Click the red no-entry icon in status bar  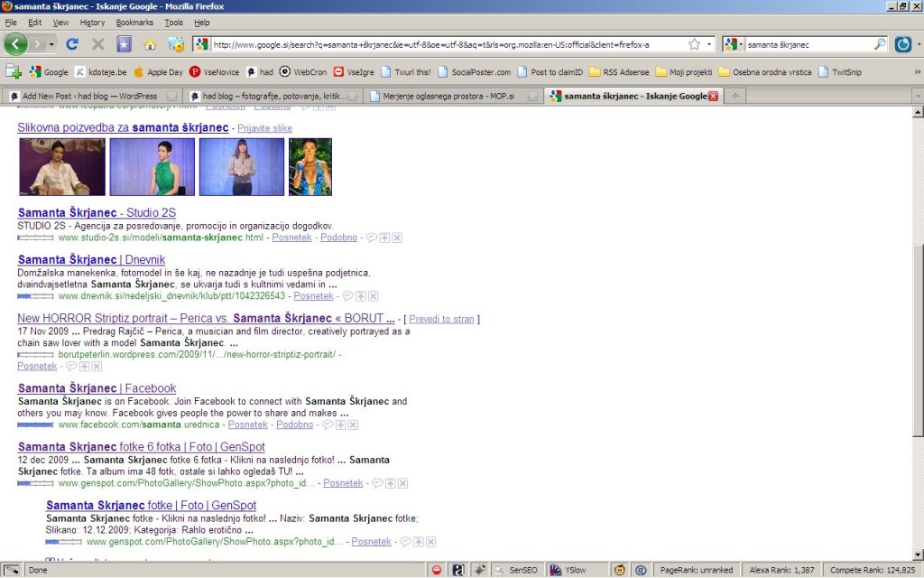tap(437, 570)
